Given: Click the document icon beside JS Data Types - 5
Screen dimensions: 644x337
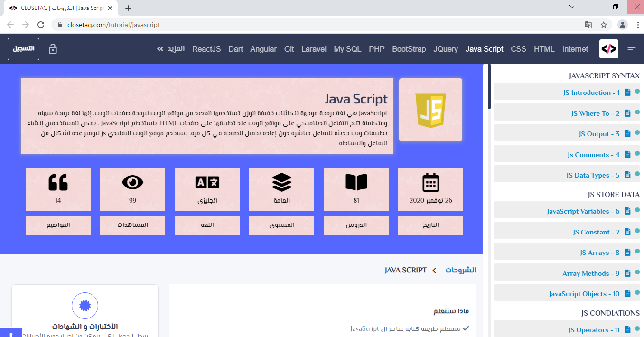Looking at the screenshot, I should tap(628, 175).
